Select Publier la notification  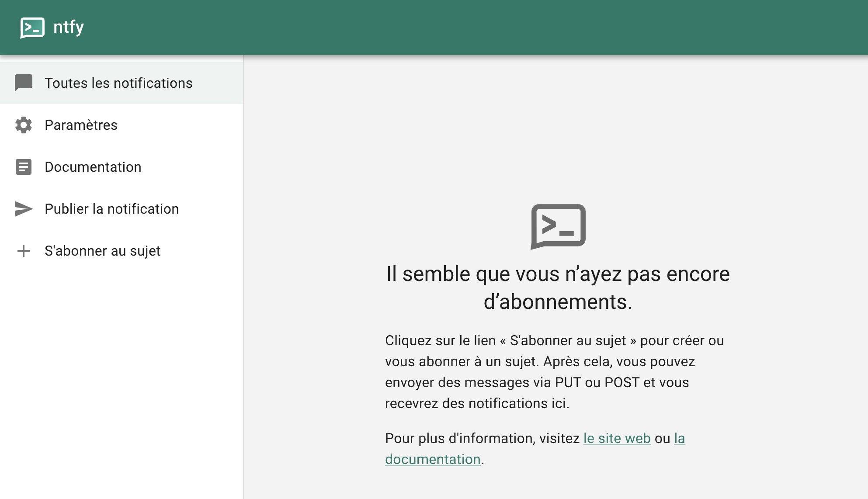click(122, 209)
